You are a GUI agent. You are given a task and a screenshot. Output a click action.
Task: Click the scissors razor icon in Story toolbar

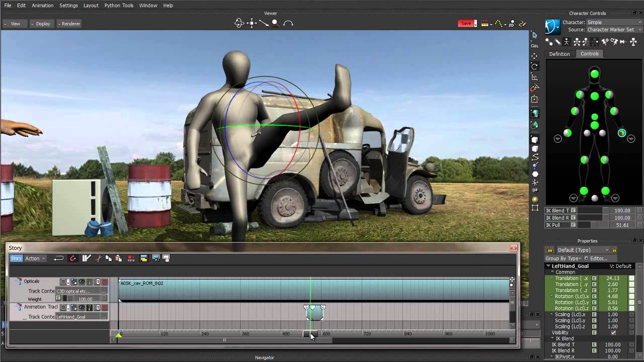point(100,257)
